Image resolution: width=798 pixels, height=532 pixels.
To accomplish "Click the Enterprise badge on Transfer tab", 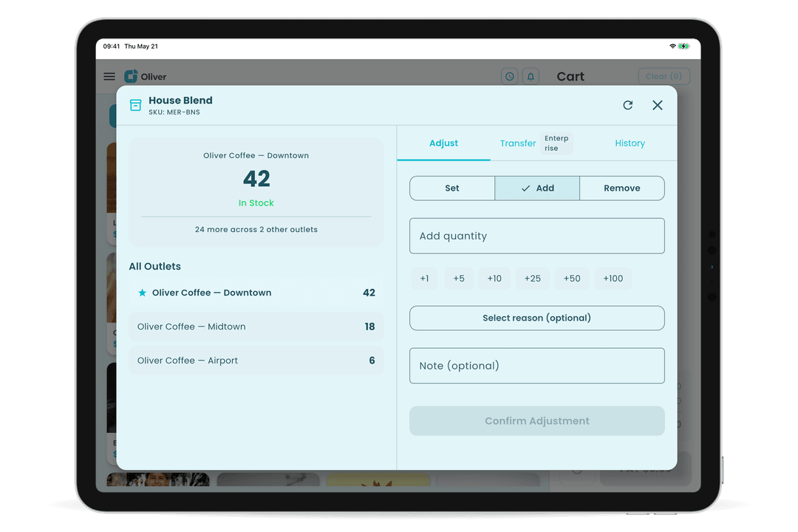I will coord(556,143).
